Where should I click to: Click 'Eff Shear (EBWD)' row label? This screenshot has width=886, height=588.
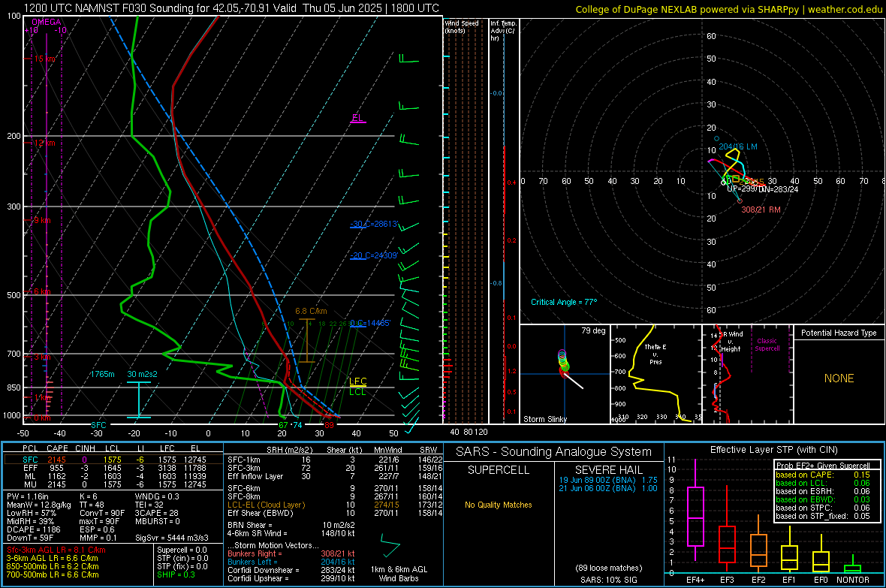tap(261, 514)
